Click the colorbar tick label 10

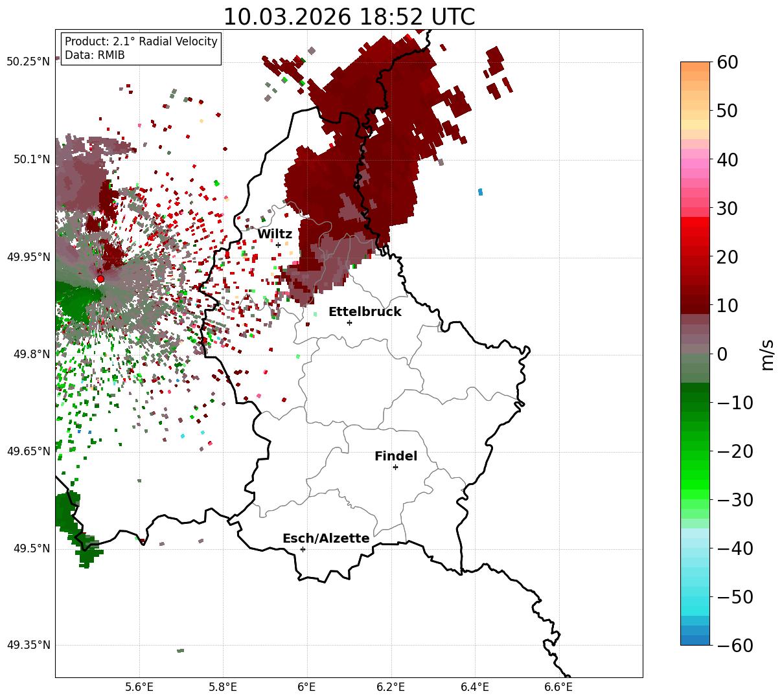point(727,305)
